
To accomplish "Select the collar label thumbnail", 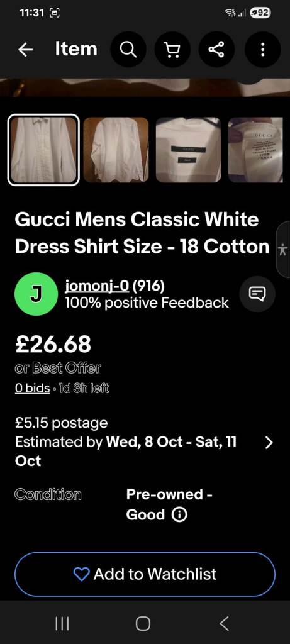I will [x=189, y=150].
